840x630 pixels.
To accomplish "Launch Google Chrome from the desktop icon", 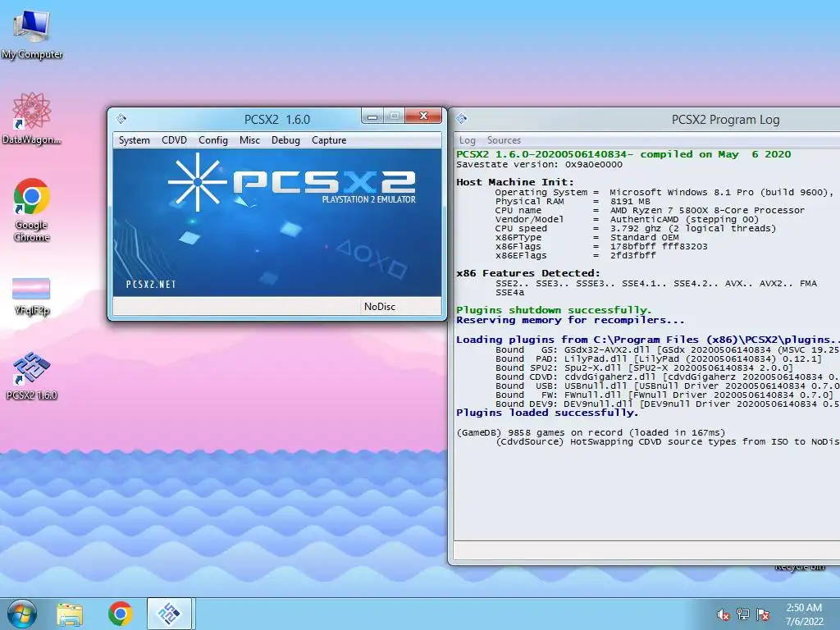I will (32, 209).
